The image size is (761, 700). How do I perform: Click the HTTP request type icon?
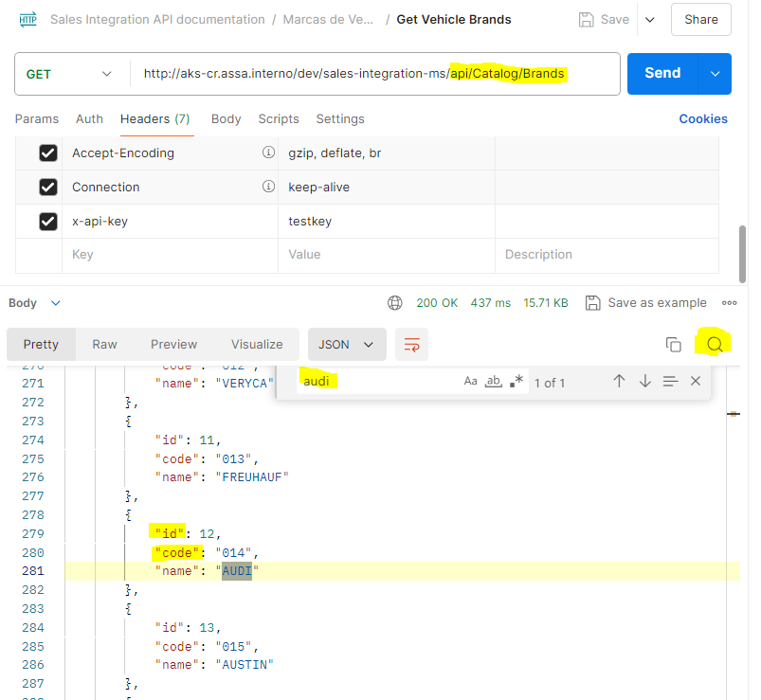pyautogui.click(x=28, y=20)
